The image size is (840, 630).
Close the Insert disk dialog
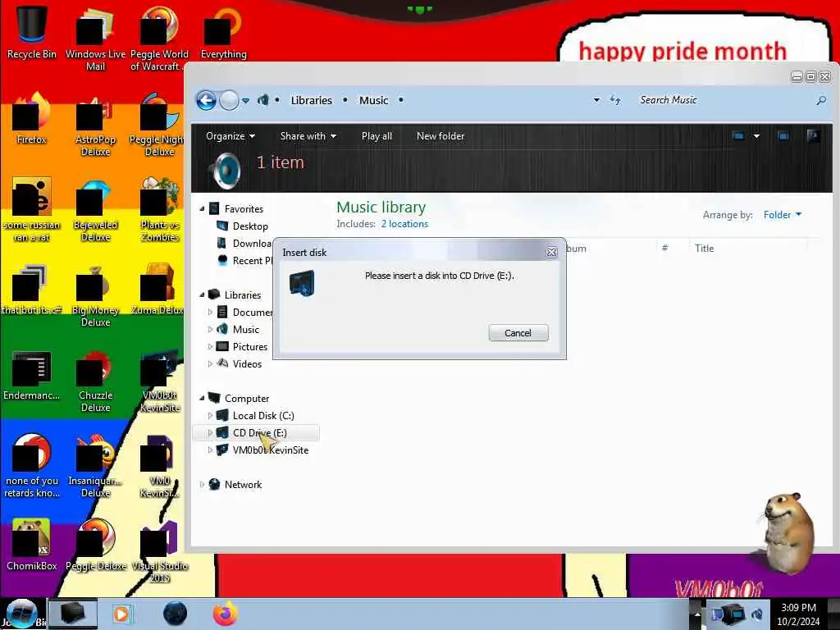(552, 252)
